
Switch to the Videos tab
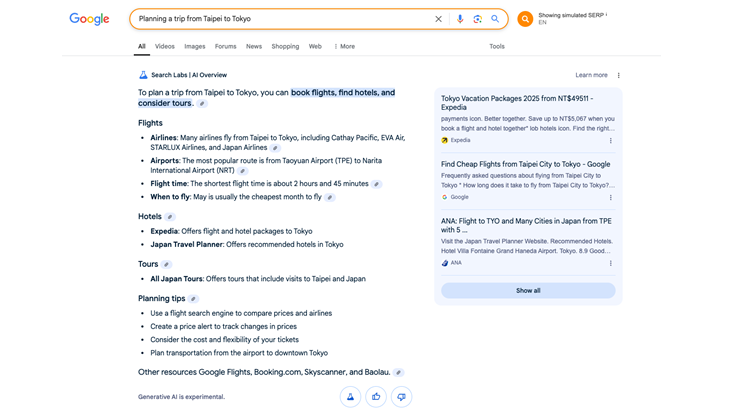click(x=164, y=46)
